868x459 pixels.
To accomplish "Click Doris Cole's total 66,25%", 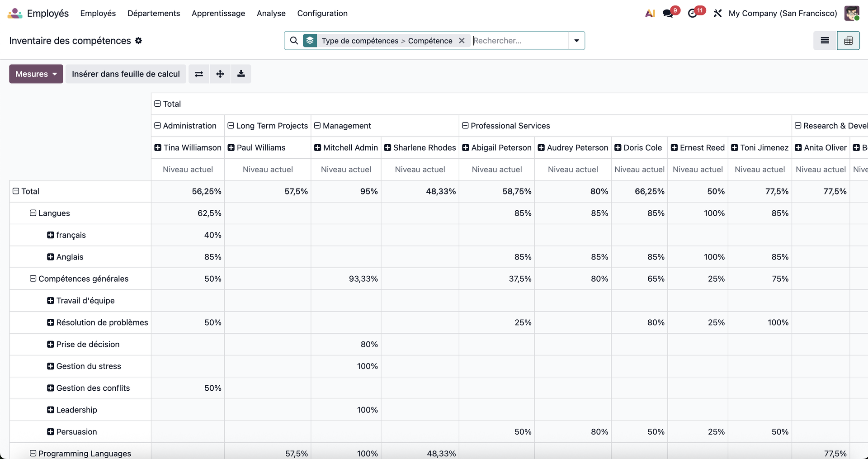I will pos(649,191).
